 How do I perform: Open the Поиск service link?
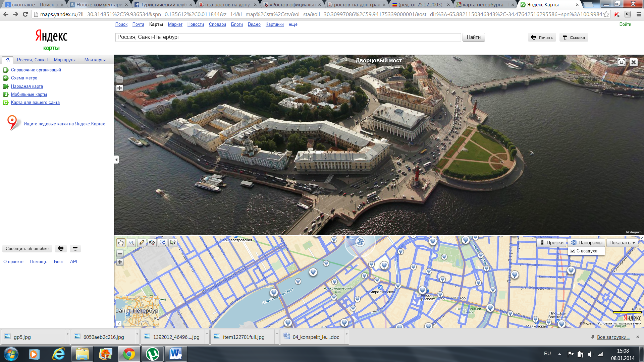point(121,24)
